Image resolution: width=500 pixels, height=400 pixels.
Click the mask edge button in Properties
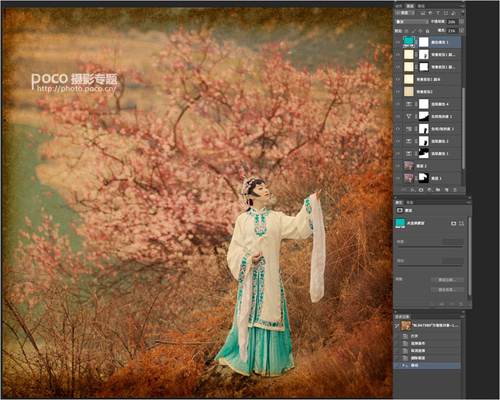tap(447, 280)
